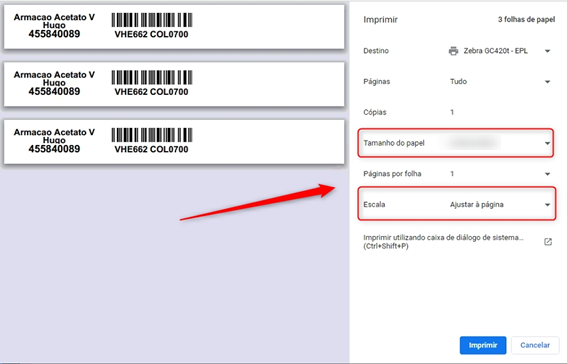The height and width of the screenshot is (364, 567).
Task: Click the Escala label
Action: point(374,205)
